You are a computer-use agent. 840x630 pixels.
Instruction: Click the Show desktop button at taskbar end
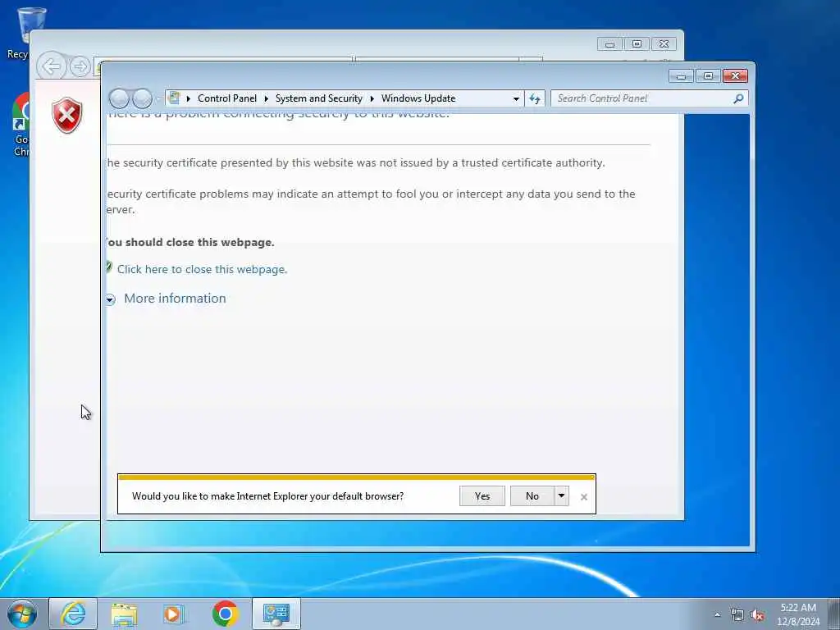(834, 614)
